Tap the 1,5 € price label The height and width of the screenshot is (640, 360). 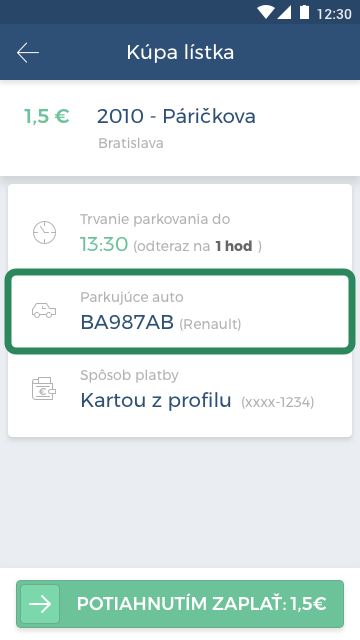(x=47, y=116)
